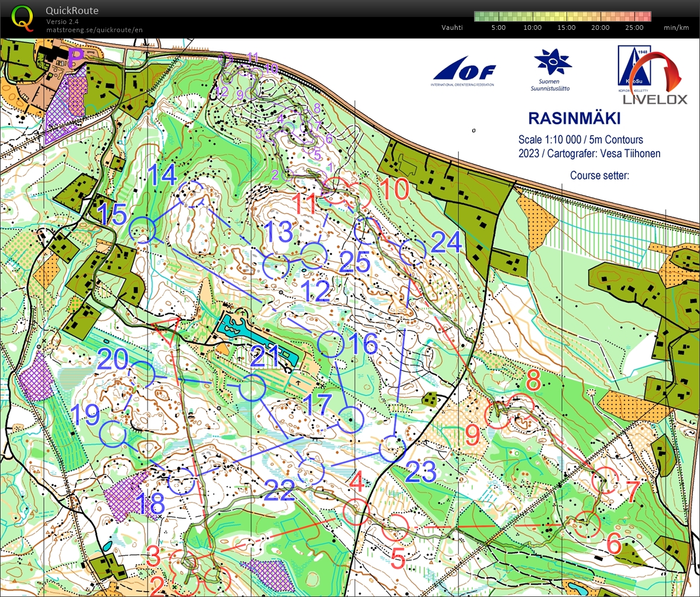This screenshot has height=597, width=700.
Task: Click the QuickRoute title text
Action: click(x=72, y=11)
